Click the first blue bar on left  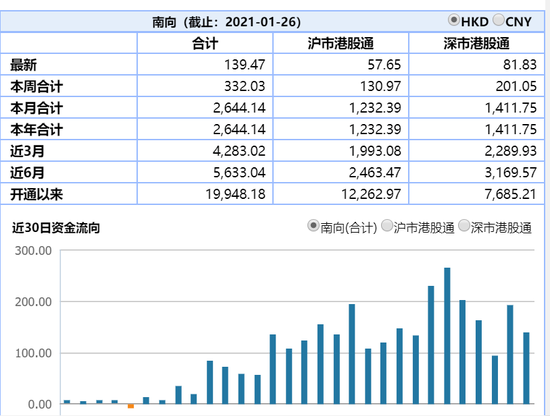(x=67, y=402)
